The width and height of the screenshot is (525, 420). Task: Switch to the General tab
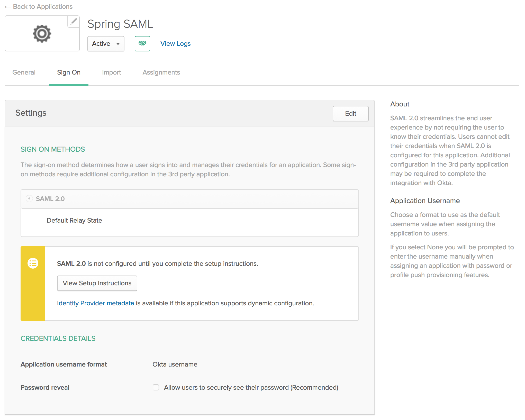24,72
